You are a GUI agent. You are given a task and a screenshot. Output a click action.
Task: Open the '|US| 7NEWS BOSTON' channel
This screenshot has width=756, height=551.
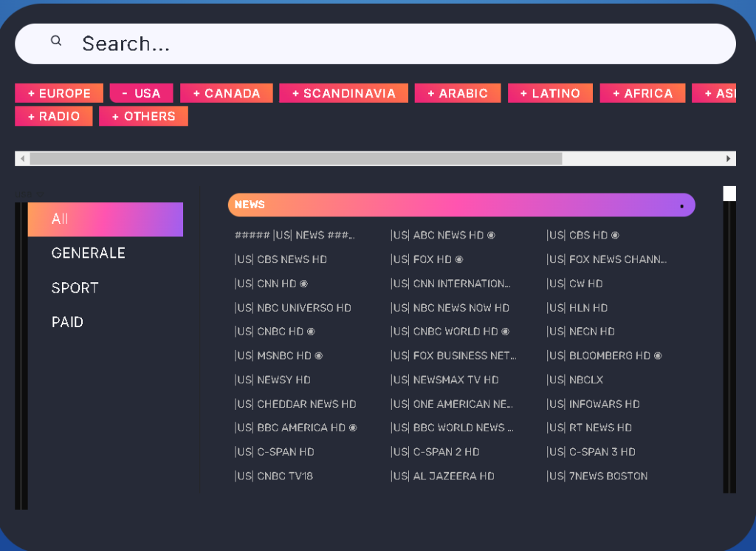click(x=597, y=476)
